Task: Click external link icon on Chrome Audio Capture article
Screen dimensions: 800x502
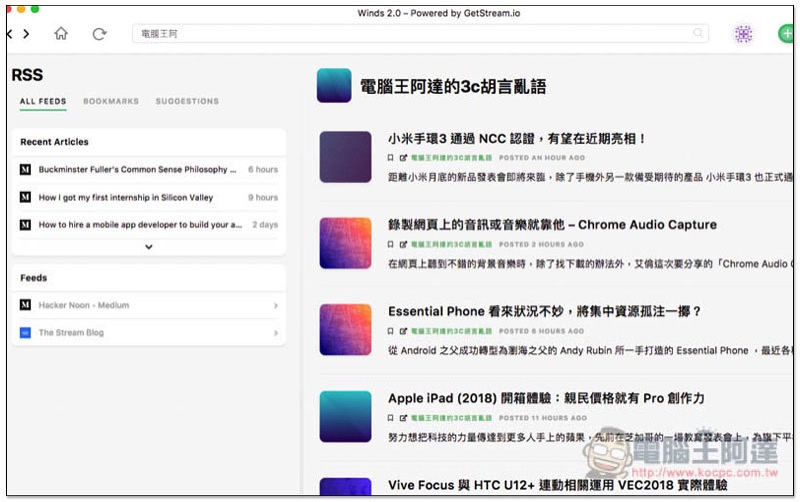Action: coord(403,245)
